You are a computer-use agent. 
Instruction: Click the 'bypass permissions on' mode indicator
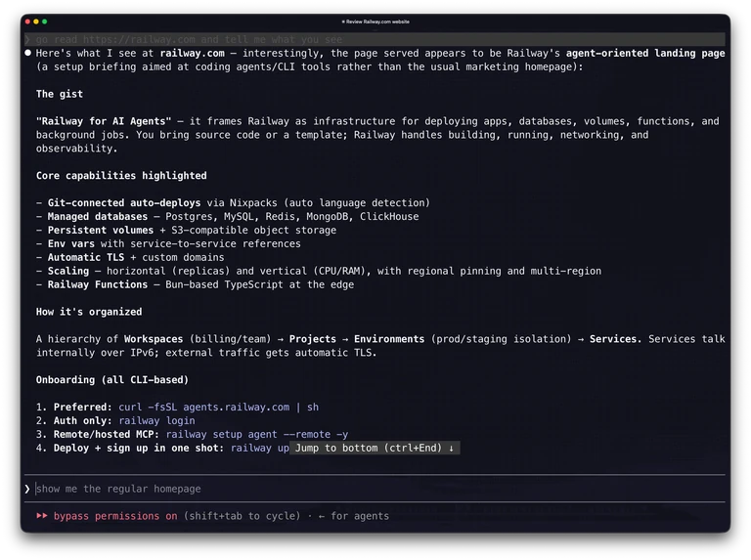click(x=115, y=516)
